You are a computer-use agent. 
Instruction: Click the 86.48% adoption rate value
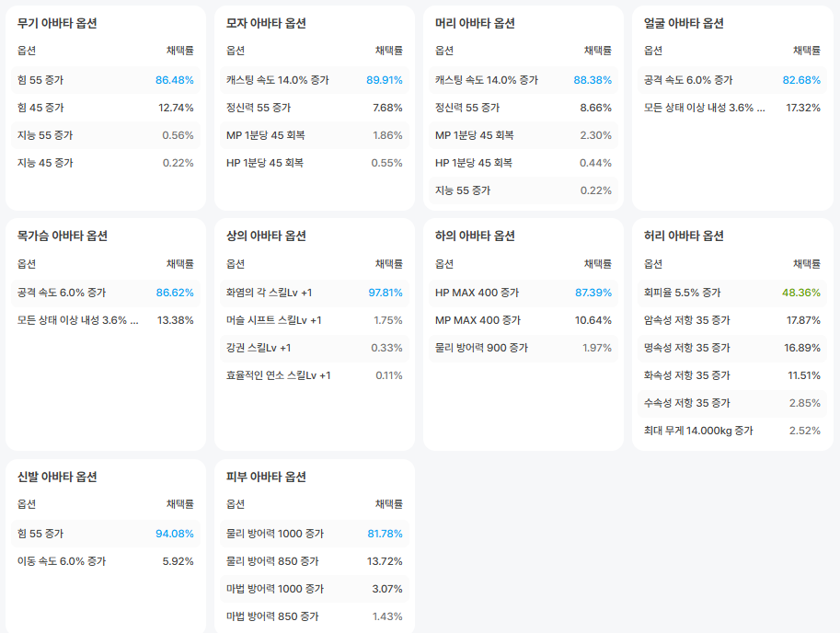tap(175, 80)
